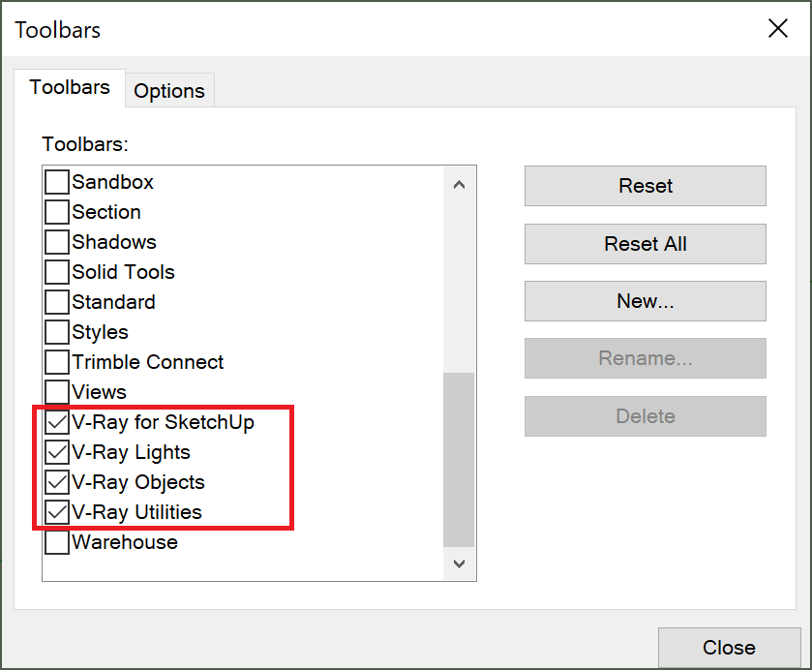Disable the V-Ray Lights toolbar

(57, 452)
